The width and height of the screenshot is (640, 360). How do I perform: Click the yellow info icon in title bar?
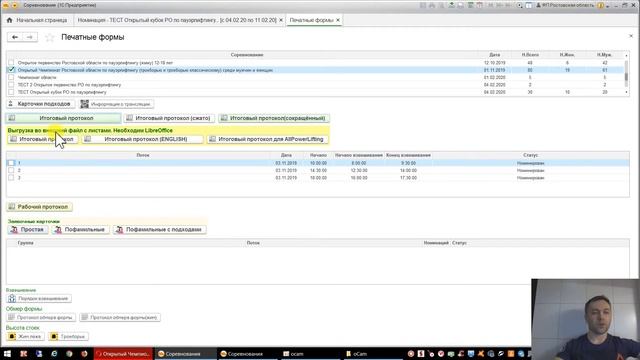(601, 5)
